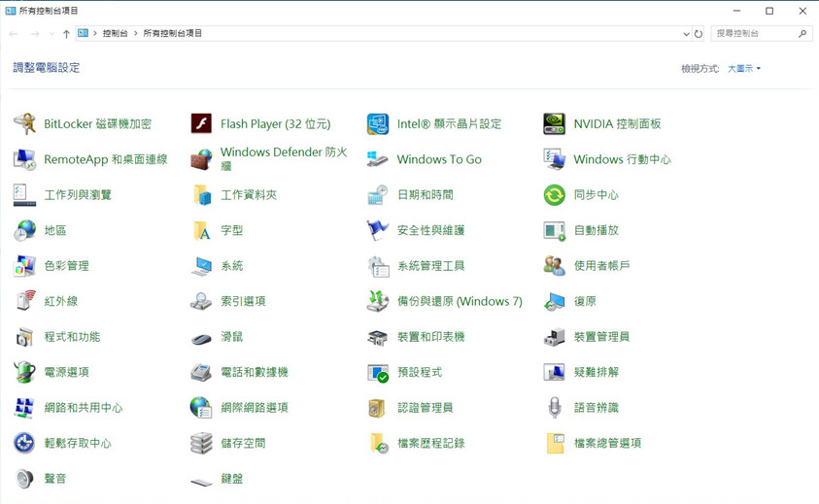This screenshot has width=819, height=504.
Task: Refresh the control panel view
Action: [x=699, y=34]
